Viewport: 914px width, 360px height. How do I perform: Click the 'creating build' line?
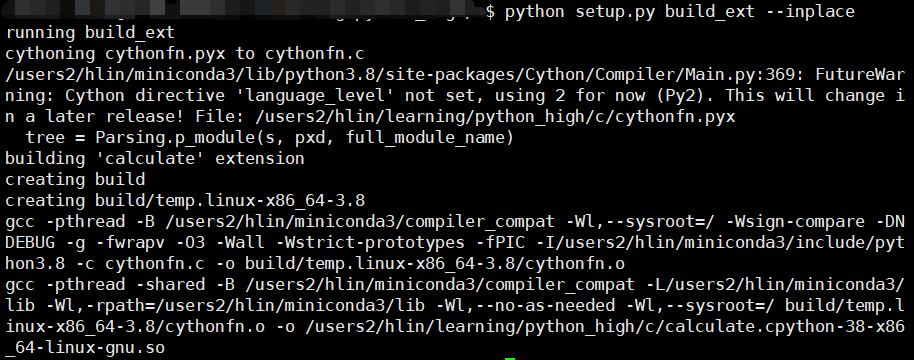click(x=75, y=179)
